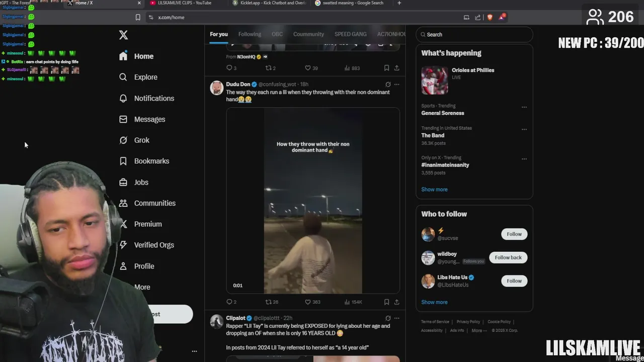Follow Libs Hate Us
Image resolution: width=644 pixels, height=362 pixels.
514,281
